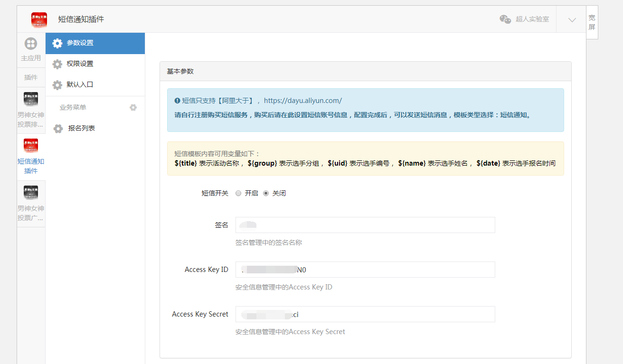Click the WeChat icon beside 超人实验室
The height and width of the screenshot is (364, 623).
505,19
